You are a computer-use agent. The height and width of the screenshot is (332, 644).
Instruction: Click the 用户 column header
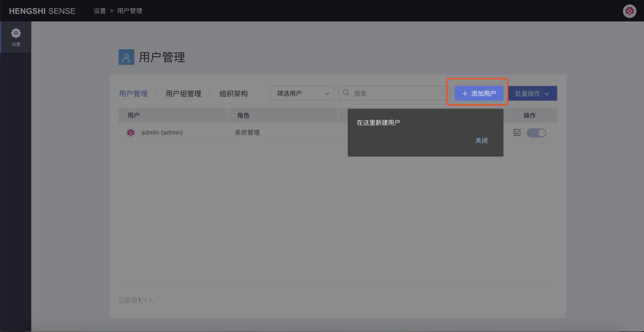134,116
